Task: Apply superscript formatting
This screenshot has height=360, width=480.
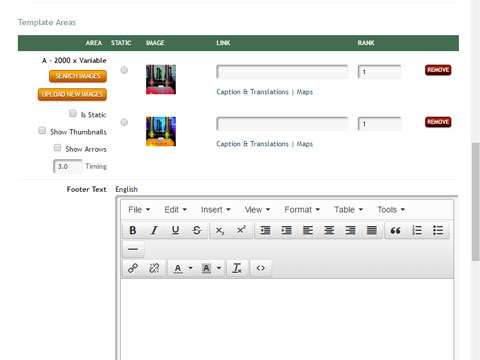Action: [241, 230]
